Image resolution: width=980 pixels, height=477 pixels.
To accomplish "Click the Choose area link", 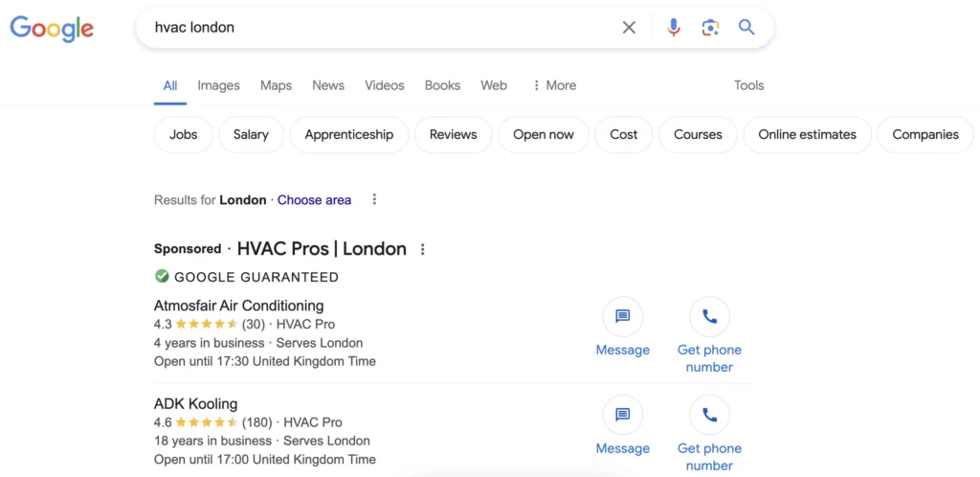I will (x=314, y=200).
